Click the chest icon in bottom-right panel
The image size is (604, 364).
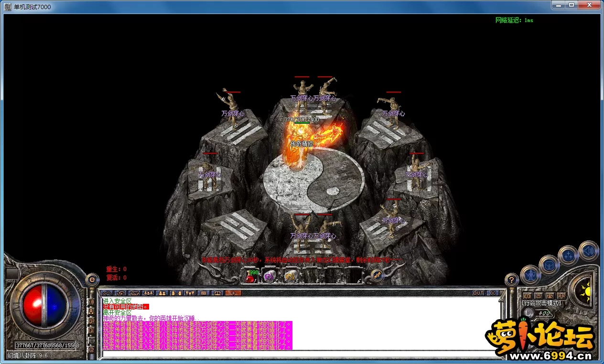[550, 296]
